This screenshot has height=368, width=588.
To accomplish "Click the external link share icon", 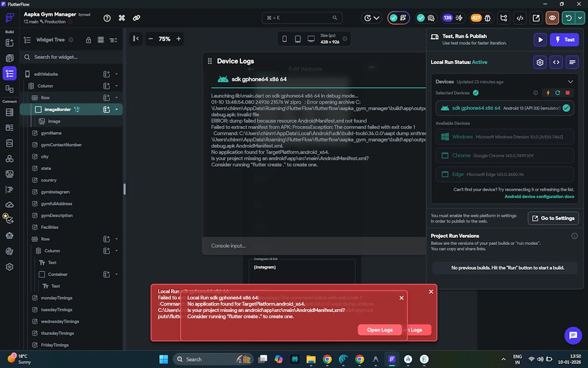I will pyautogui.click(x=536, y=18).
